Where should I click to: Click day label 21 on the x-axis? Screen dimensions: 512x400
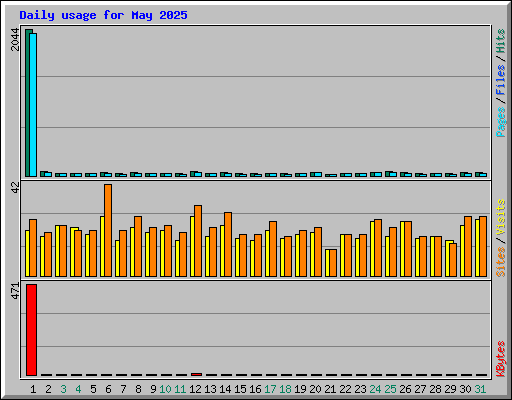330,389
